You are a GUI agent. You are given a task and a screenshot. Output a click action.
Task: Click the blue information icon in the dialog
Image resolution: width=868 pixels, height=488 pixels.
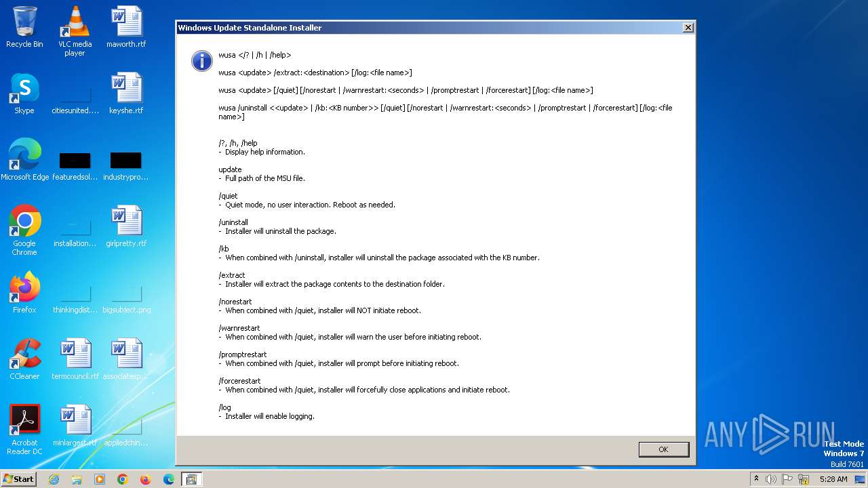click(202, 60)
